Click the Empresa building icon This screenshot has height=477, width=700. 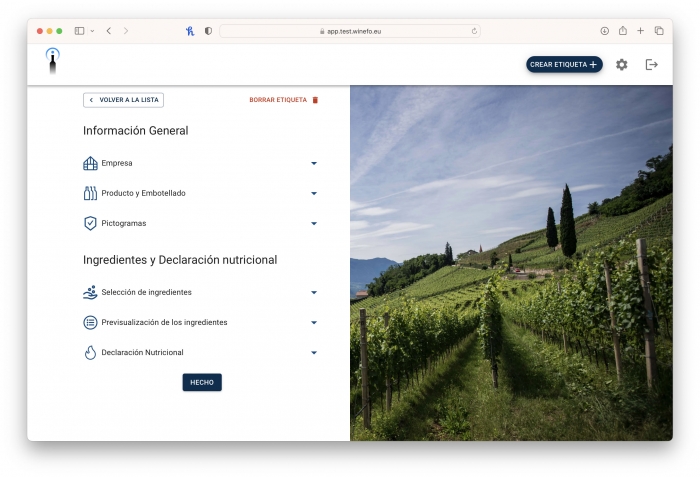click(90, 163)
